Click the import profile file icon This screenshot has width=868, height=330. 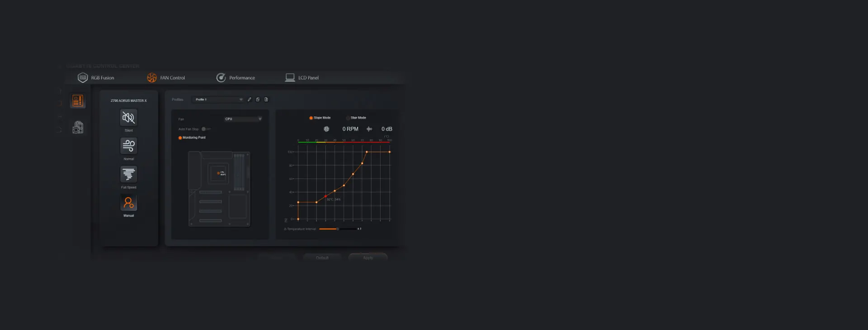pyautogui.click(x=266, y=99)
